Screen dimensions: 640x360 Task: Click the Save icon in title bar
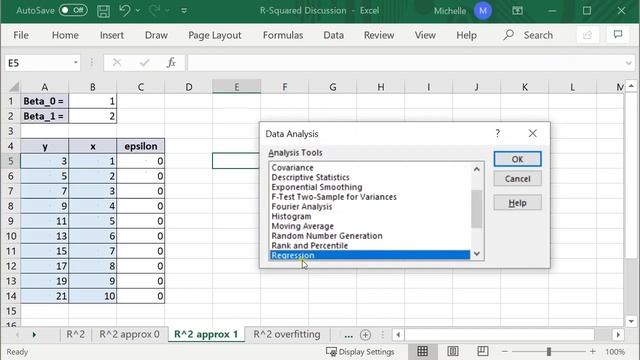pos(103,11)
